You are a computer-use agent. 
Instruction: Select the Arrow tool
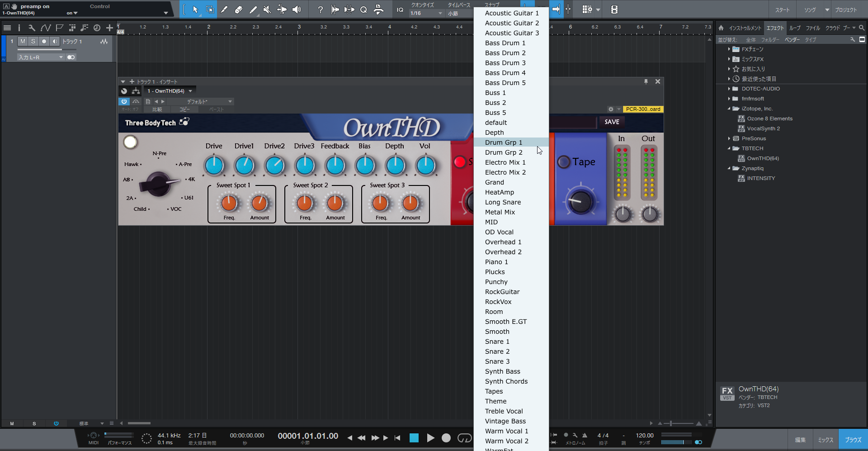click(x=195, y=9)
